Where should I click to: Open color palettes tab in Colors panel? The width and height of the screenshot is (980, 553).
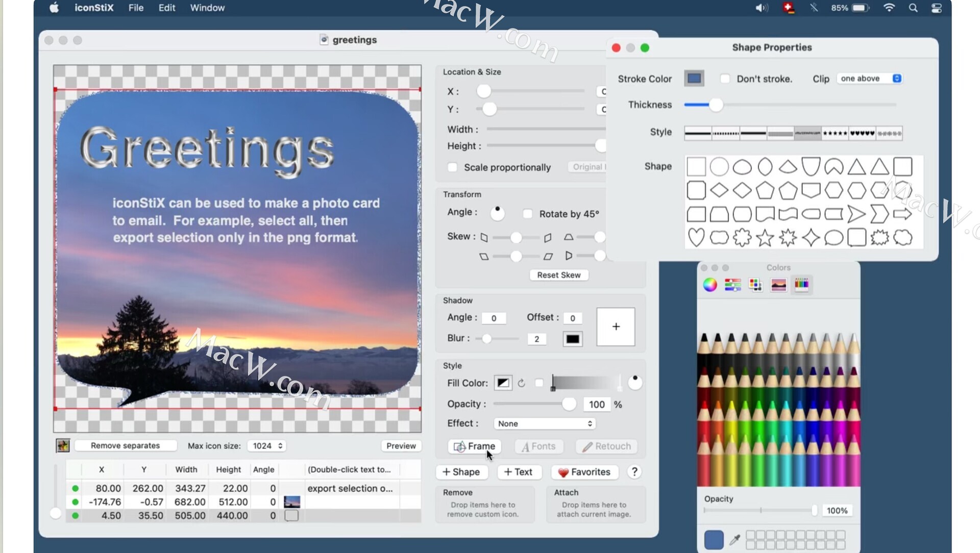pos(755,285)
